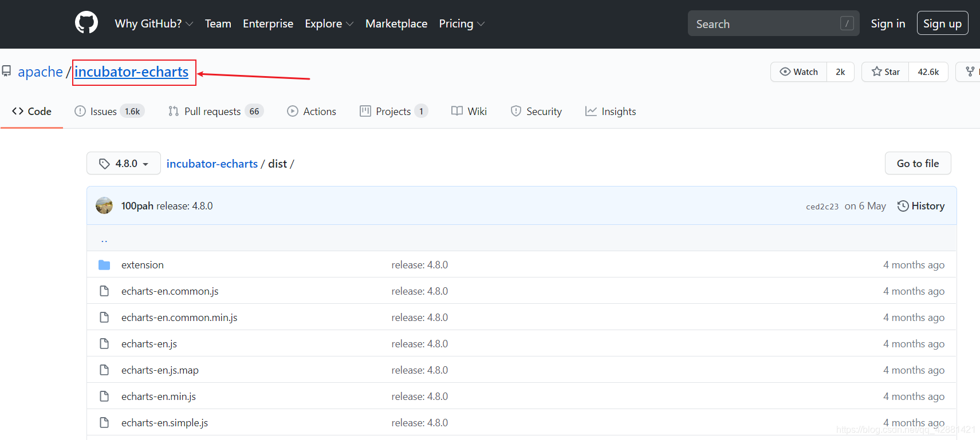Click the repository book icon beside apache
Image resolution: width=980 pixels, height=440 pixels.
(x=6, y=72)
